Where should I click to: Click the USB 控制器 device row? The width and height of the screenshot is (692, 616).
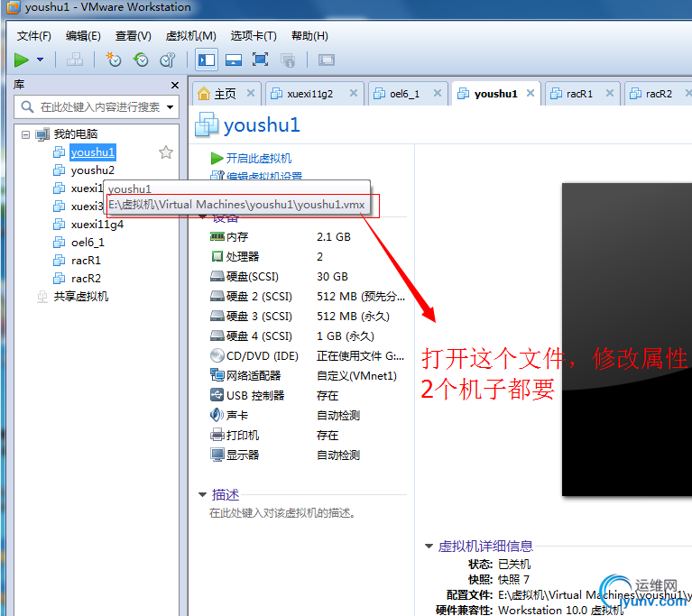click(x=307, y=396)
